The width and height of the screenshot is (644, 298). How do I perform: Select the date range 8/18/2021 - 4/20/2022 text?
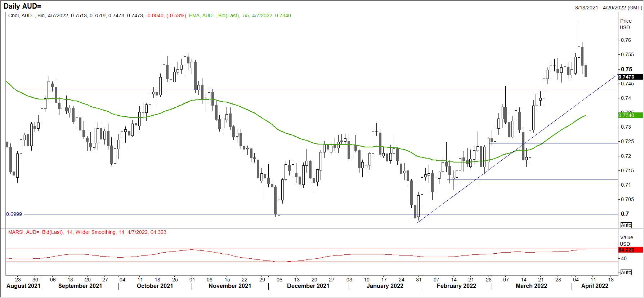(608, 8)
